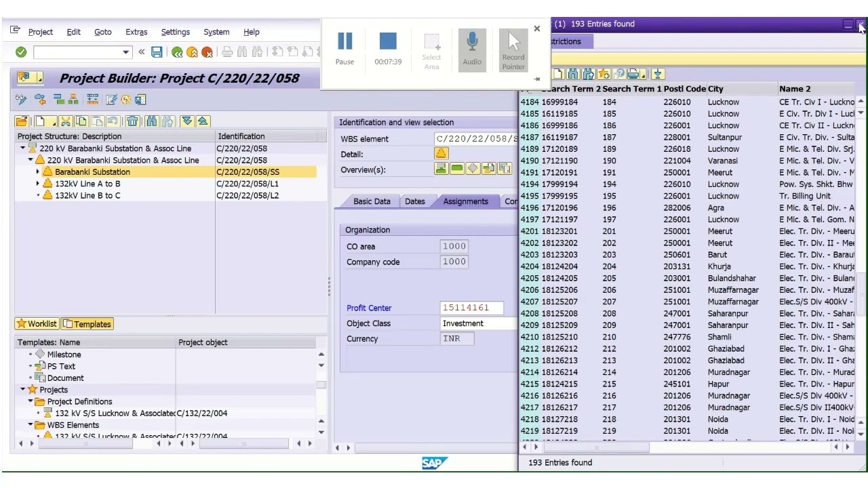Switch to the Basic Data tab
Image resolution: width=868 pixels, height=488 pixels.
372,201
